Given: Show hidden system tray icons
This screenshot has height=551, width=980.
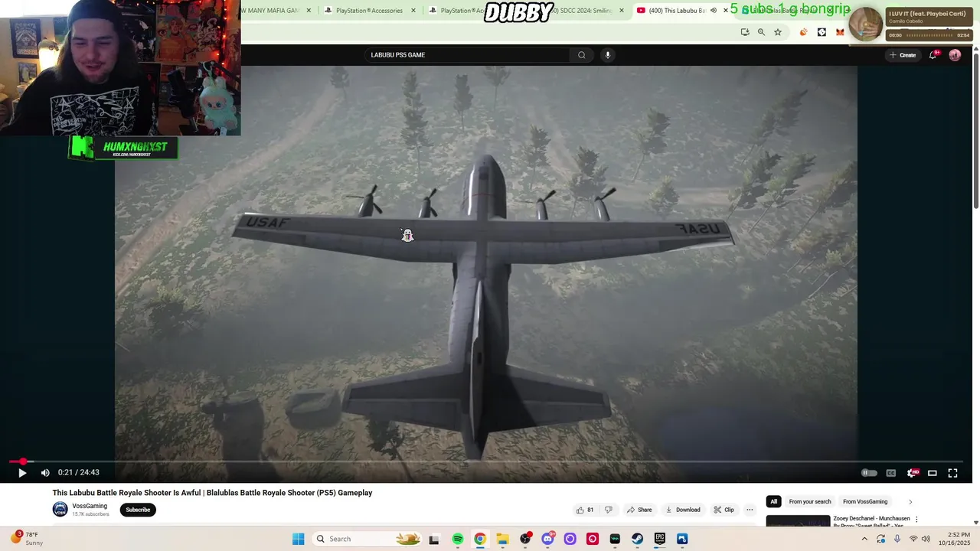Looking at the screenshot, I should pyautogui.click(x=864, y=539).
